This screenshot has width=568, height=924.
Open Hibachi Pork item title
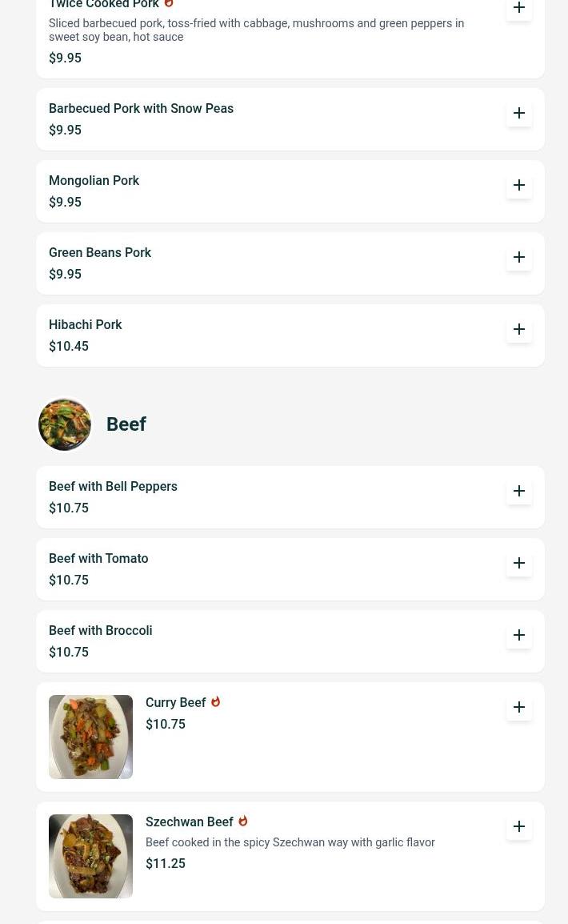tap(86, 325)
